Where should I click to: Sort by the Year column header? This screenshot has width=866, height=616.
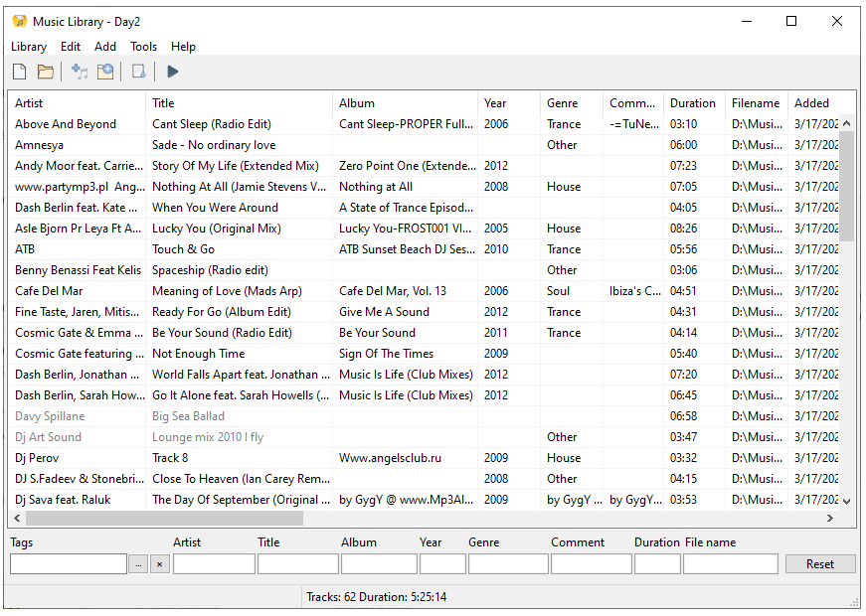tap(509, 103)
